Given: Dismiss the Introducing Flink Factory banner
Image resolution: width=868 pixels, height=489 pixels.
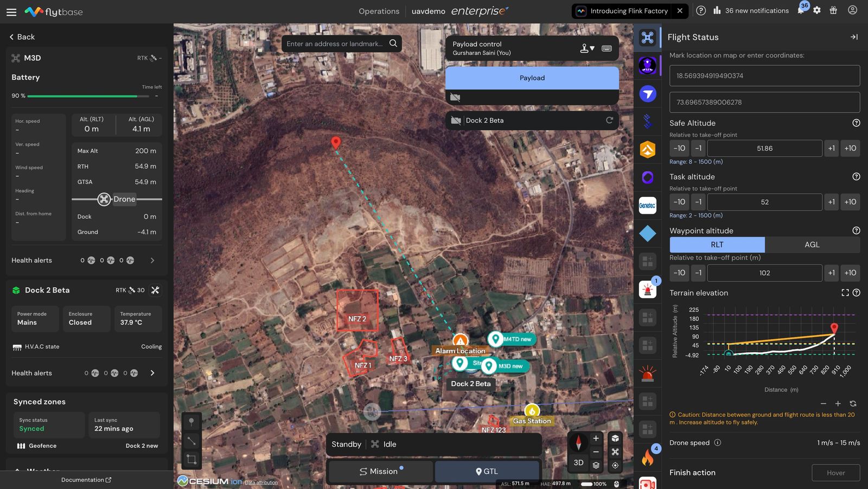Looking at the screenshot, I should click(x=680, y=11).
